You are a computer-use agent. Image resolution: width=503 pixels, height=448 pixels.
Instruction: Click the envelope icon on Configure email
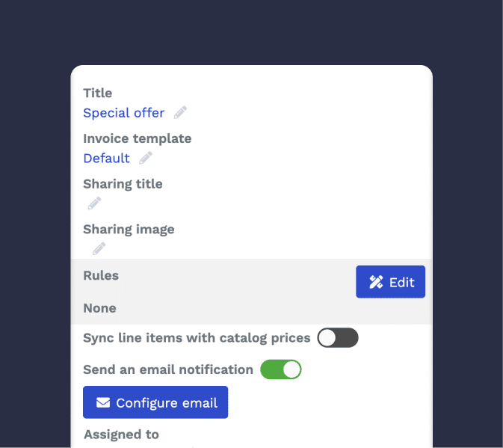[x=103, y=402]
